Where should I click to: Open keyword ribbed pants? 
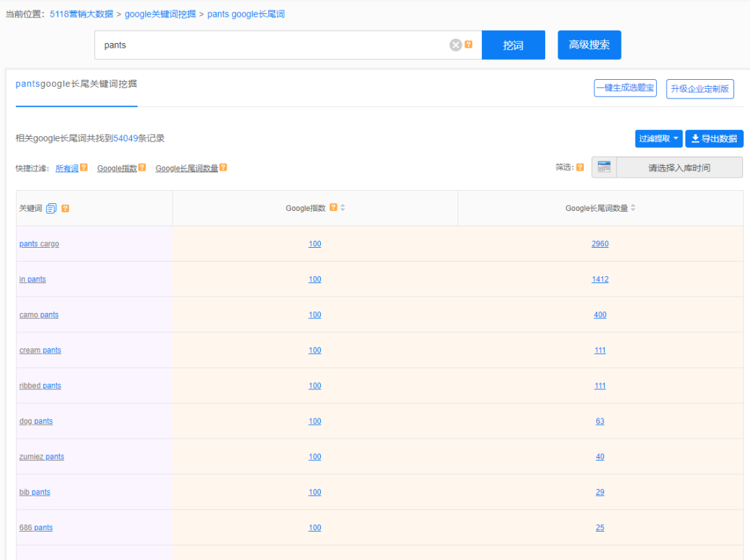coord(40,386)
